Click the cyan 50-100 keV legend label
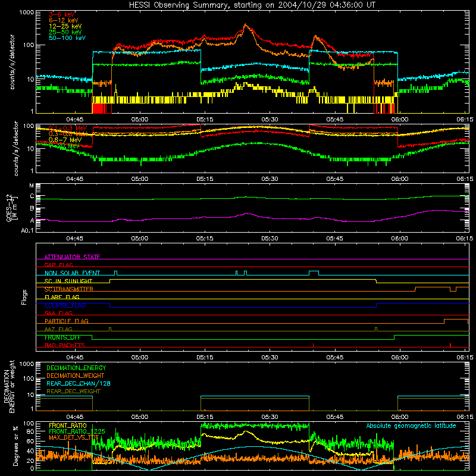 point(67,38)
